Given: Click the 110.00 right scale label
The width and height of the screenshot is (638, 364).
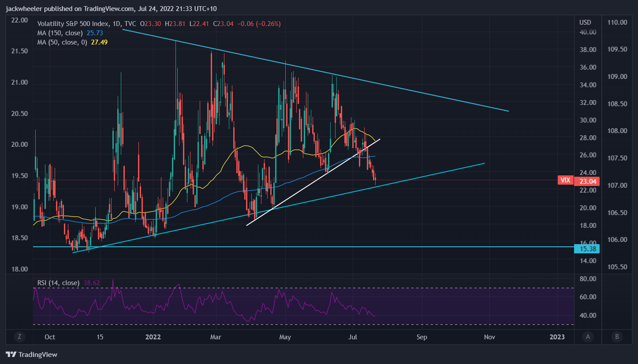Looking at the screenshot, I should click(616, 22).
